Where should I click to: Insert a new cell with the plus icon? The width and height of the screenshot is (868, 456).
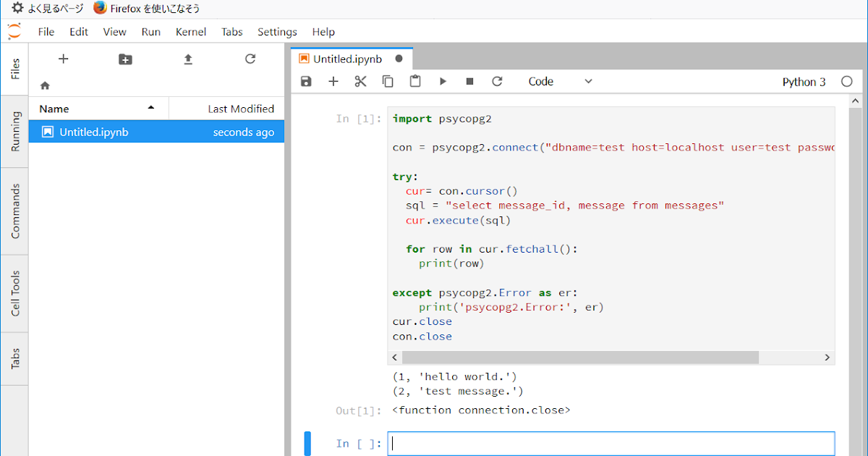(x=333, y=81)
